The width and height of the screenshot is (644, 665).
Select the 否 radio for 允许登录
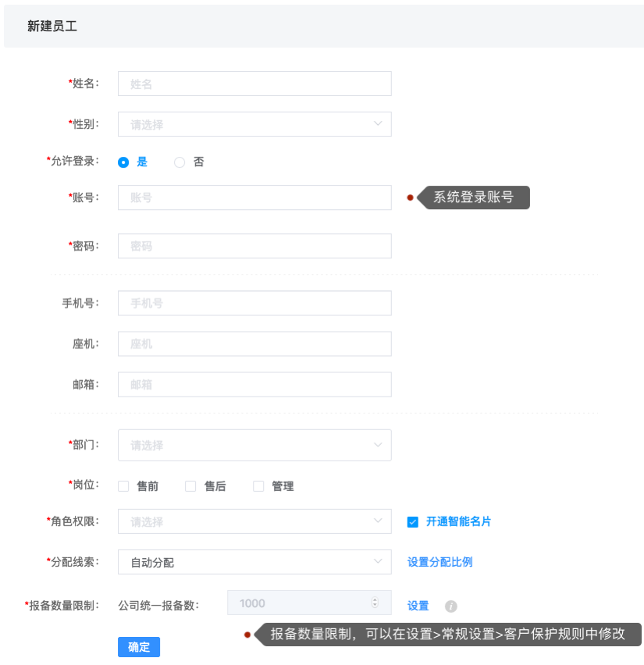[x=180, y=162]
